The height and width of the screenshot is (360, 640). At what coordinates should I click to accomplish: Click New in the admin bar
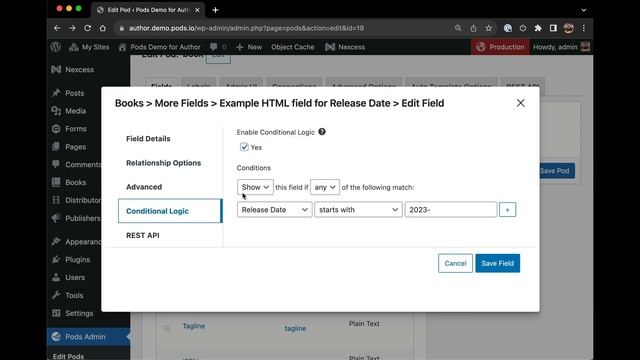point(249,47)
